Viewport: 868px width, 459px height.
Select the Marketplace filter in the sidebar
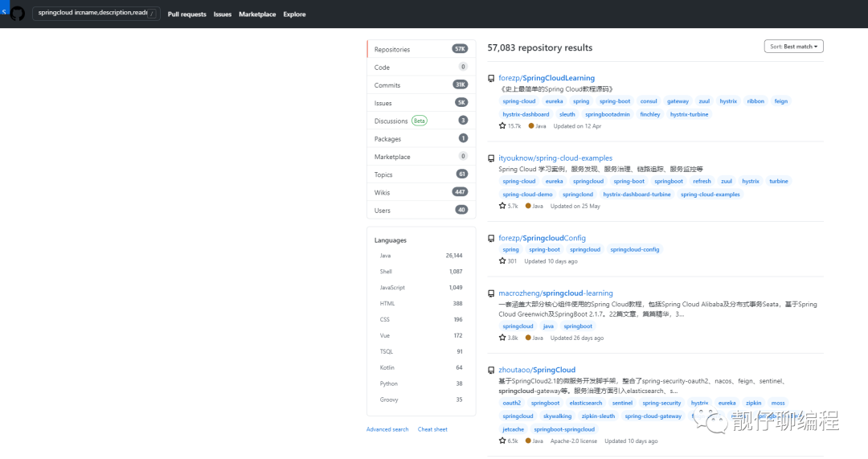point(421,156)
